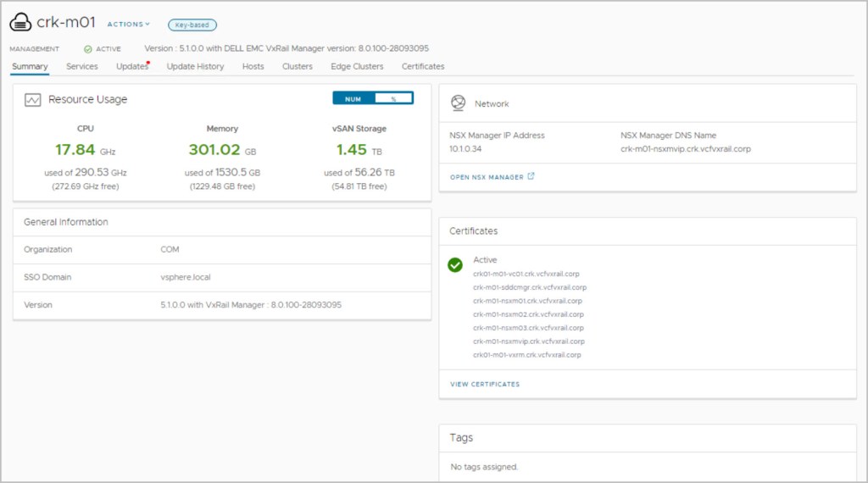Viewport: 868px width, 483px height.
Task: Click the Key-based license badge
Action: (x=192, y=25)
